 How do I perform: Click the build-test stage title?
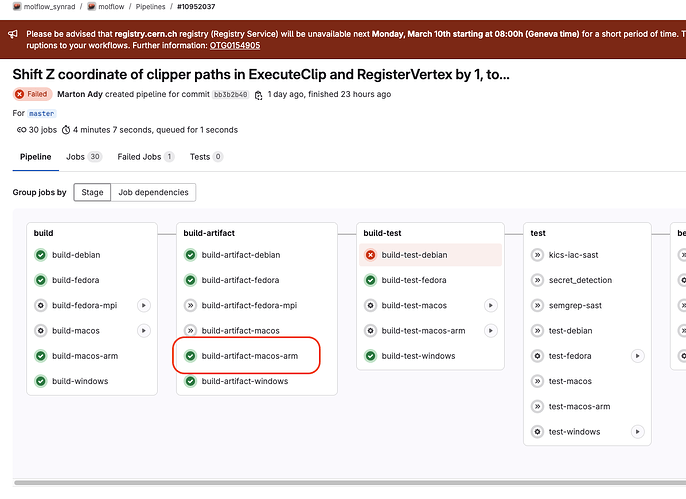pos(382,233)
